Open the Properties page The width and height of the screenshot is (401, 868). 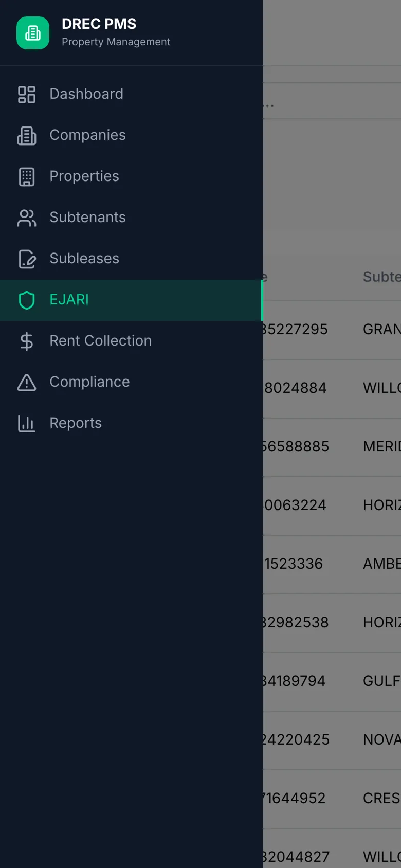[x=132, y=177]
